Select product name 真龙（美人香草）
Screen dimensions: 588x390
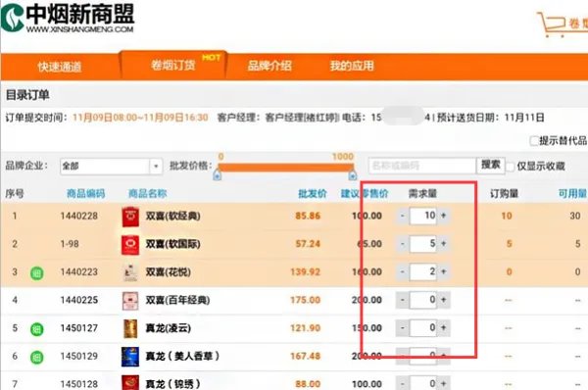pyautogui.click(x=182, y=357)
